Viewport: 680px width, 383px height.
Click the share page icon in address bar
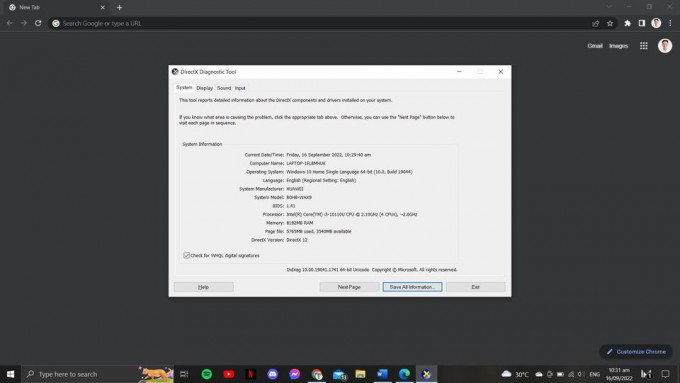[595, 23]
